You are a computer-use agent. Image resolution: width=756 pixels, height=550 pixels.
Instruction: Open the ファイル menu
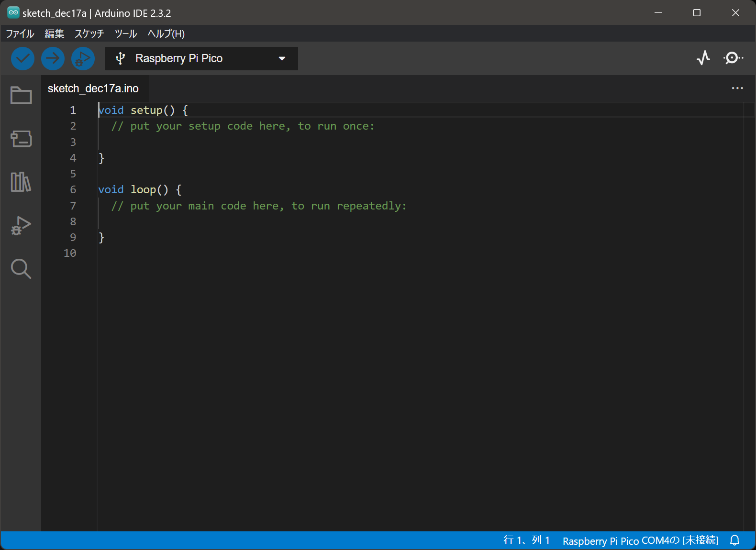coord(20,33)
